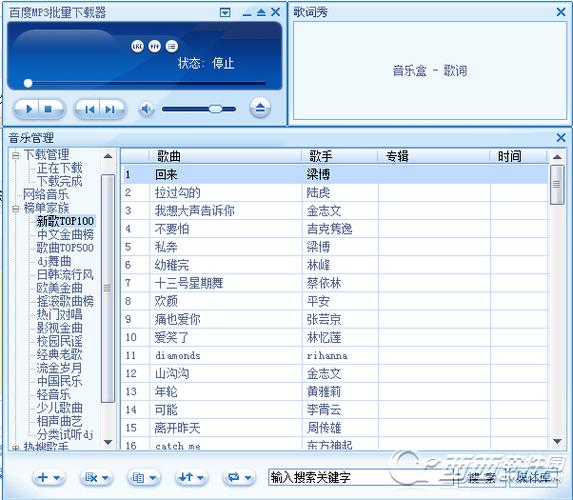Click the song list scrollbar up arrow
The width and height of the screenshot is (573, 500).
tap(557, 157)
